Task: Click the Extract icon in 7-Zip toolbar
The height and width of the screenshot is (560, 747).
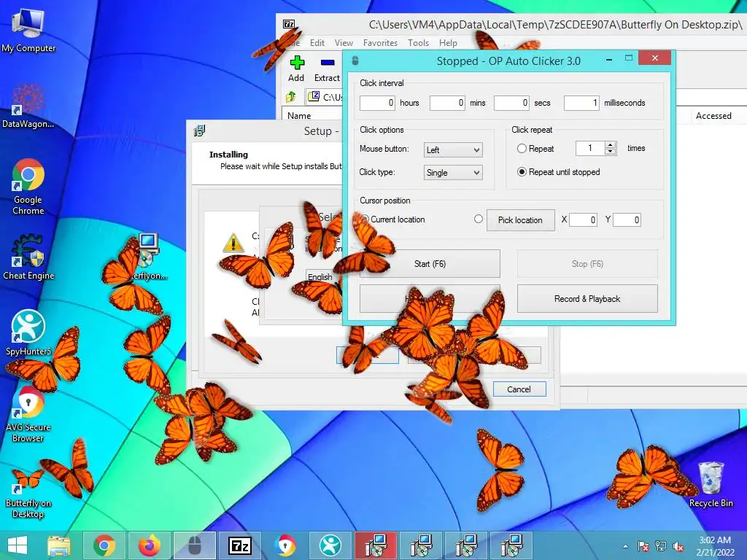Action: tap(327, 69)
